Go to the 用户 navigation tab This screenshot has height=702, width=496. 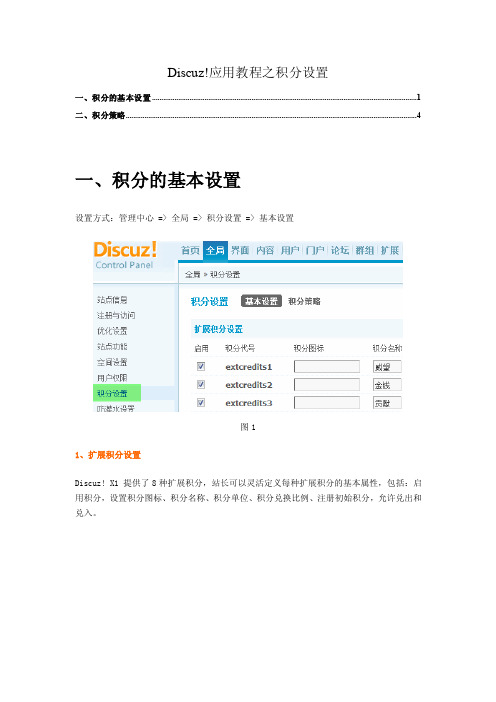pos(290,250)
